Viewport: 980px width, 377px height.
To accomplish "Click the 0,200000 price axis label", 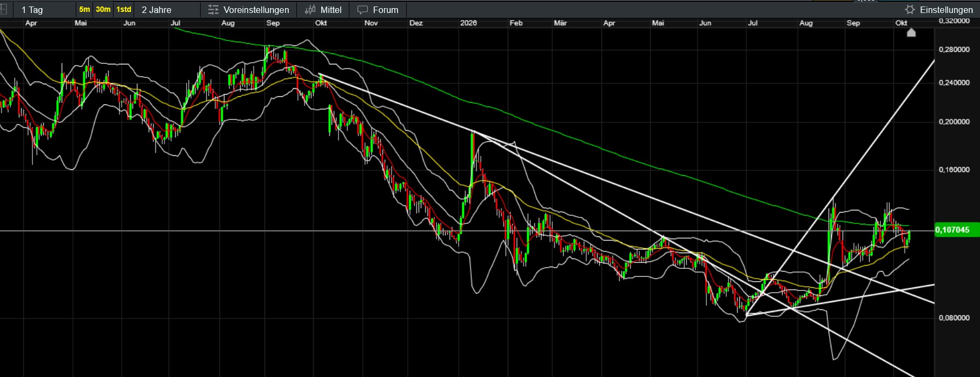I will [954, 122].
